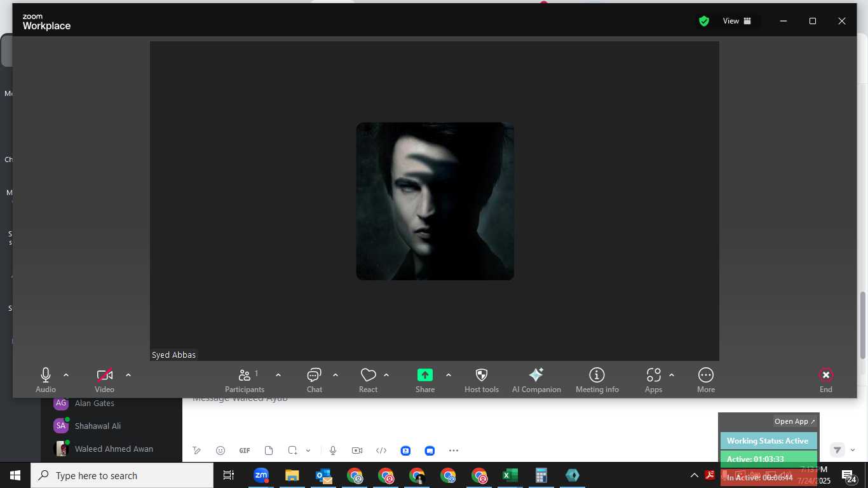Click the Syed Abbas name label
This screenshot has width=868, height=488.
pos(173,355)
